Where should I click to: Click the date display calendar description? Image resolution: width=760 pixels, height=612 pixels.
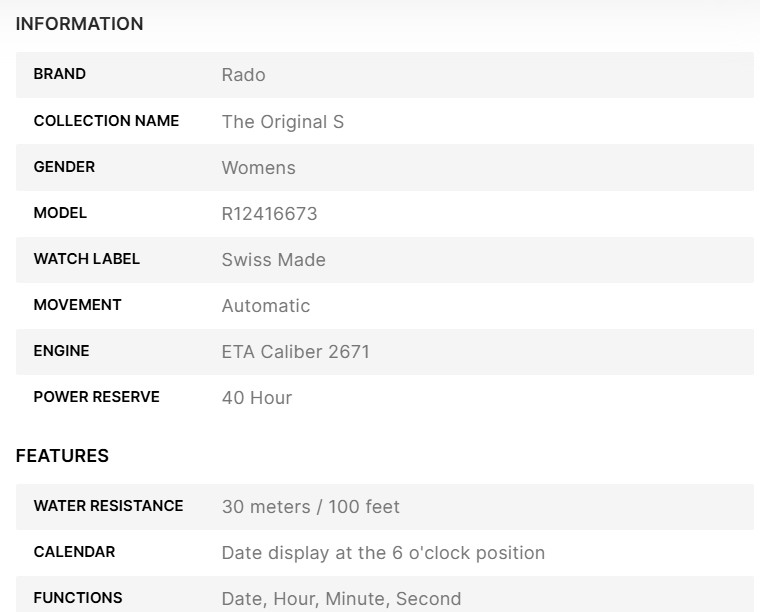(x=383, y=553)
